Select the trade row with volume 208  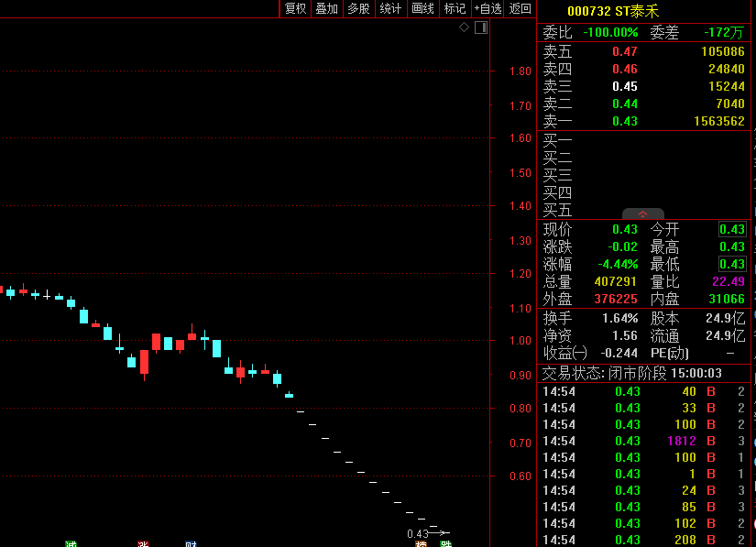tap(643, 540)
